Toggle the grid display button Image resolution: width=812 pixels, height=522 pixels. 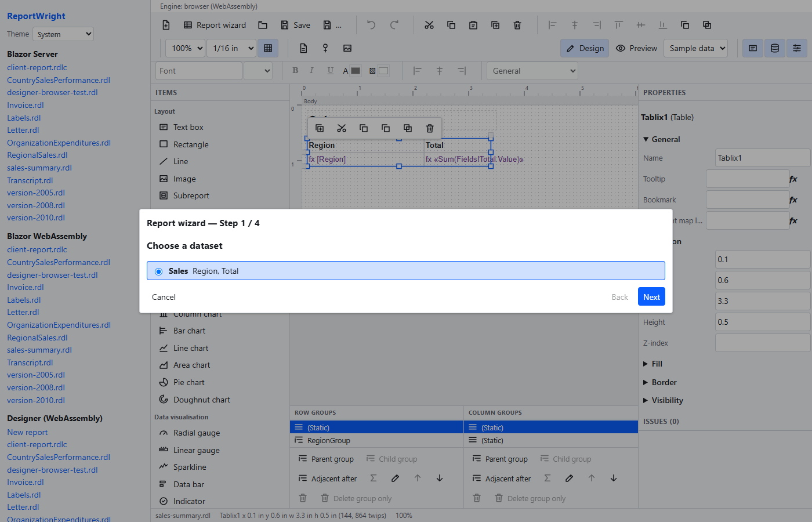coord(268,48)
